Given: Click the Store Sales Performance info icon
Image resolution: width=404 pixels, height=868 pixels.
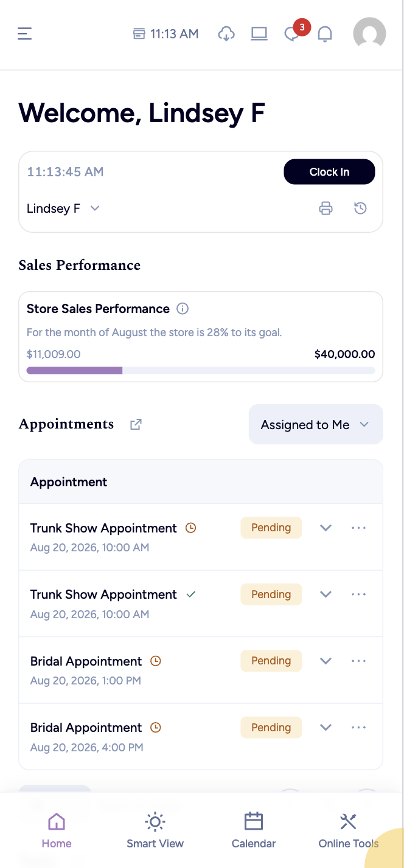Looking at the screenshot, I should pyautogui.click(x=182, y=309).
